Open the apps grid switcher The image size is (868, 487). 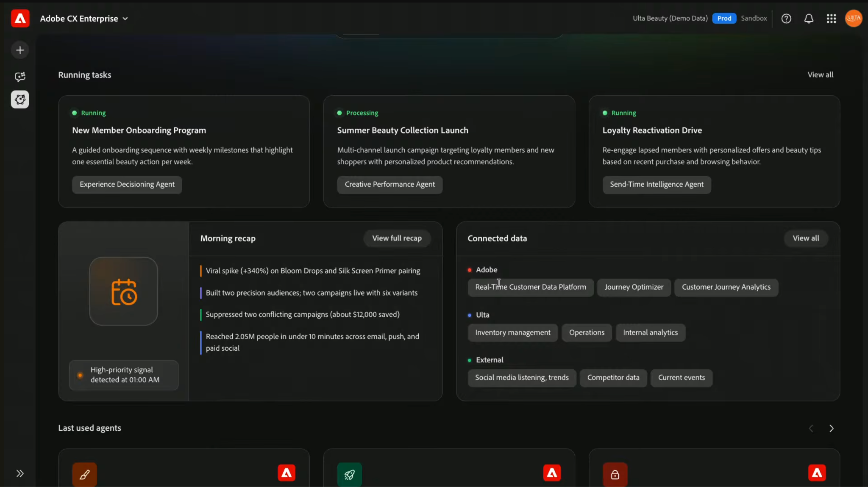click(x=831, y=19)
